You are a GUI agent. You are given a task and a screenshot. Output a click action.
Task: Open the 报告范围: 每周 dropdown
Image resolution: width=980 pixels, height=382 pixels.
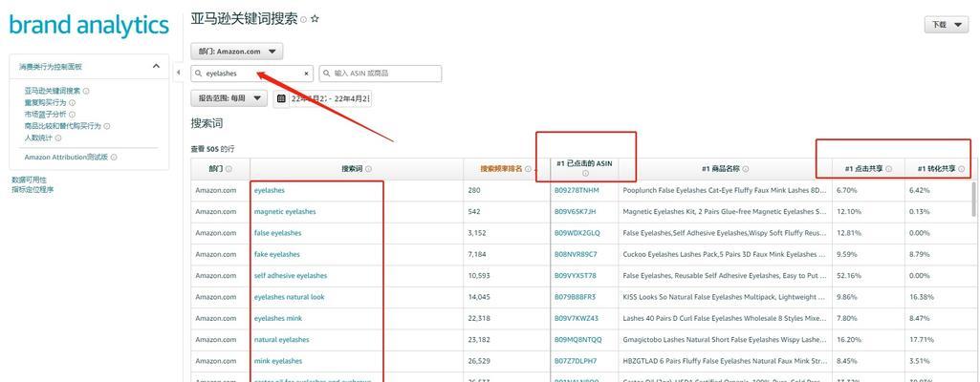coord(229,98)
